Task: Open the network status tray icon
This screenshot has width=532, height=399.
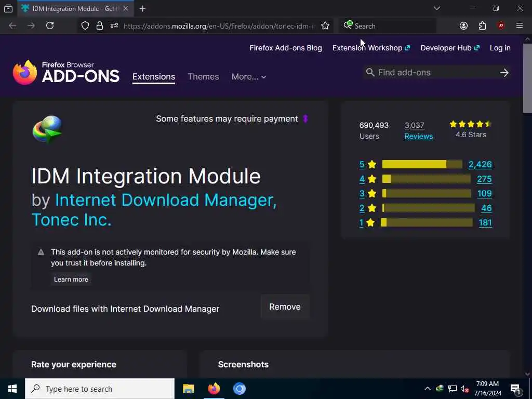Action: [x=453, y=389]
